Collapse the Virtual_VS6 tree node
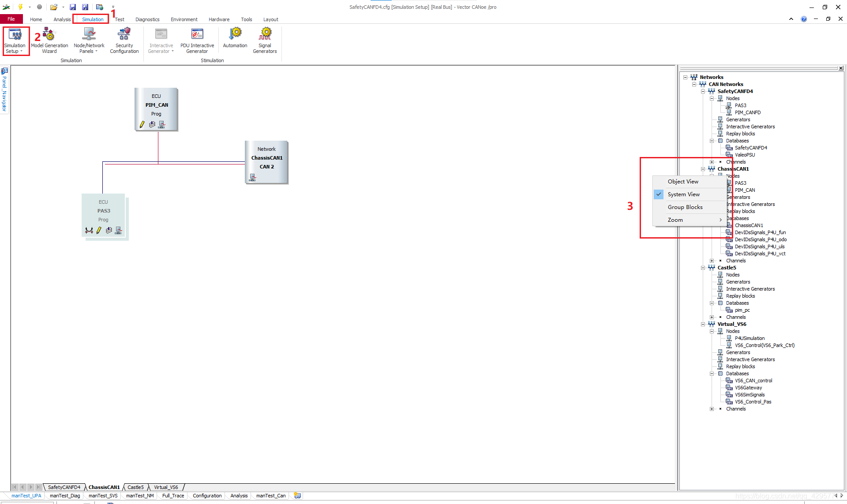The image size is (847, 504). point(703,324)
